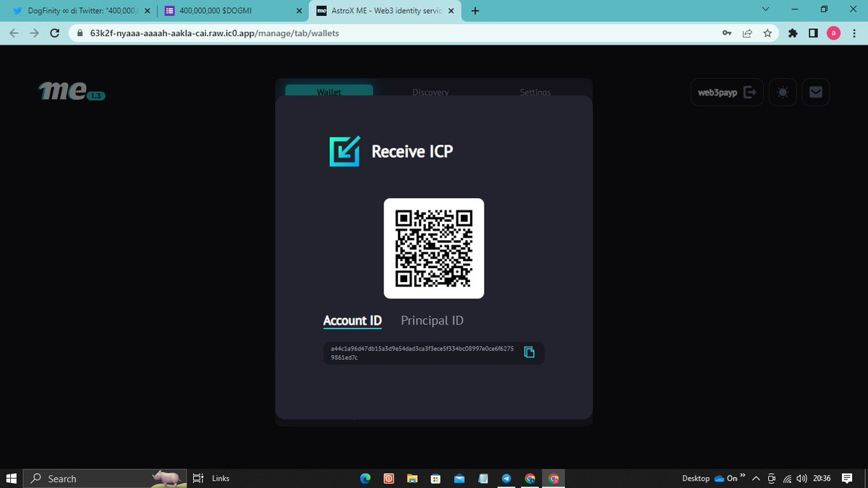Click the Receive ICP arrow icon
Screen dimensions: 868x488
pyautogui.click(x=345, y=151)
